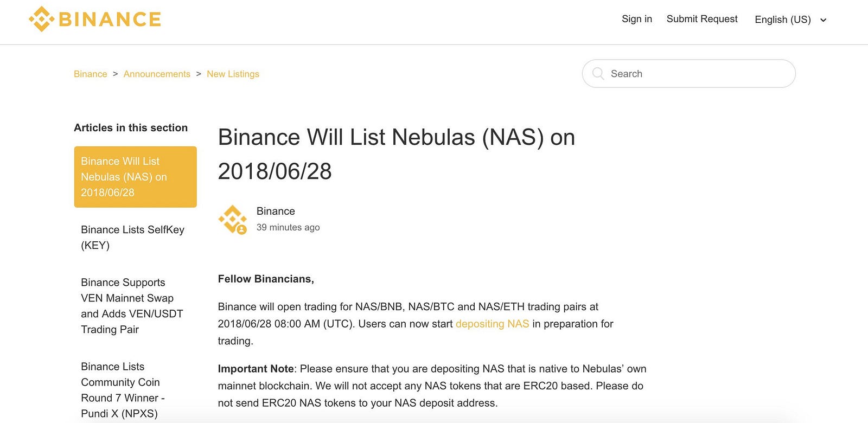This screenshot has height=423, width=868.
Task: Open Binance Lists SelfKey (KEY) article
Action: pyautogui.click(x=133, y=238)
